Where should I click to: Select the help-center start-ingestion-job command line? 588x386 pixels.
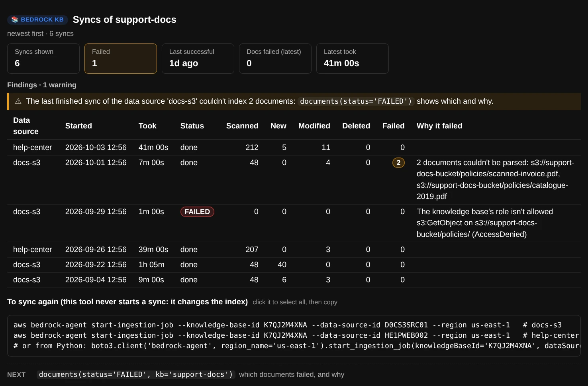pos(296,335)
